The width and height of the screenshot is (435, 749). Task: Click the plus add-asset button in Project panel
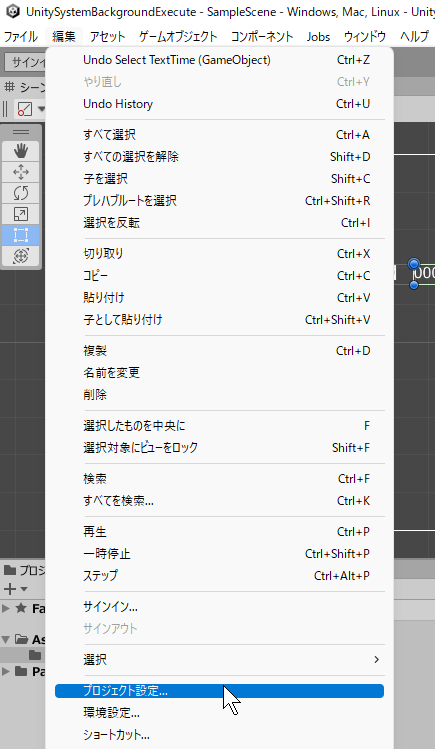pos(9,588)
